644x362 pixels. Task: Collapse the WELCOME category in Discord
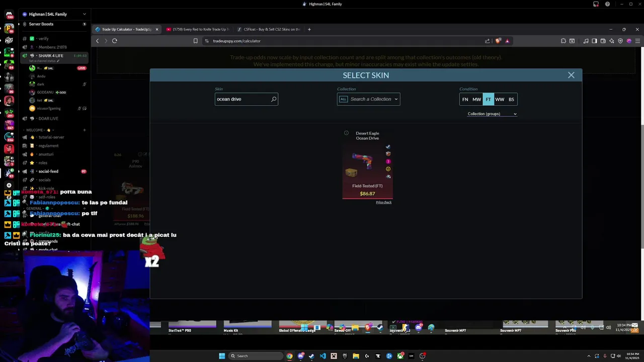38,130
